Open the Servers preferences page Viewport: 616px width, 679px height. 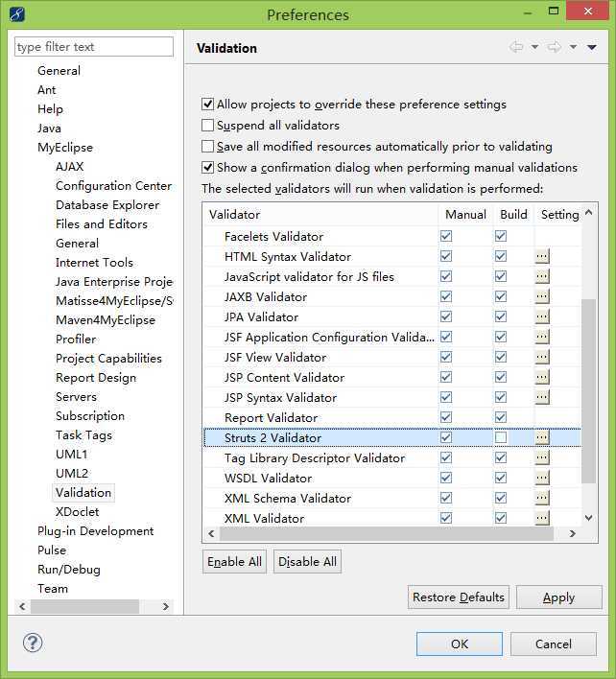tap(76, 397)
